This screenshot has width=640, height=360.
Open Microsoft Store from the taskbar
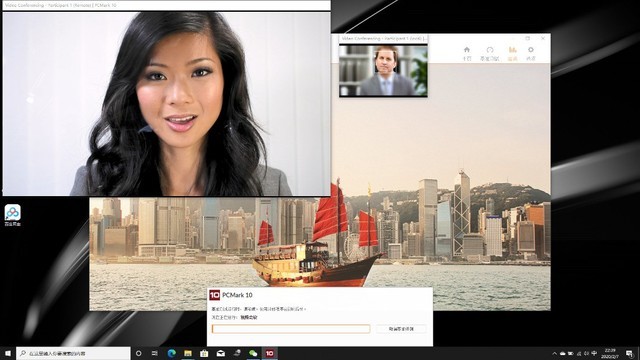tap(204, 353)
